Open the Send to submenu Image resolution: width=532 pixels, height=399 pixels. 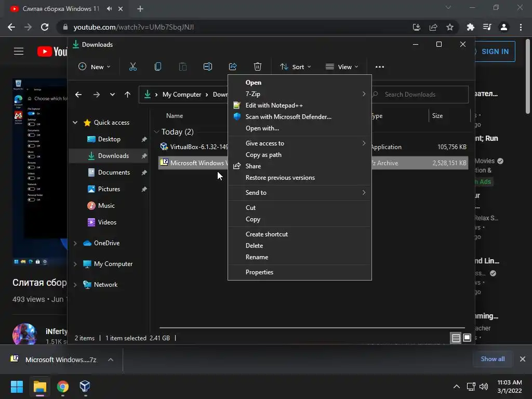click(x=300, y=193)
